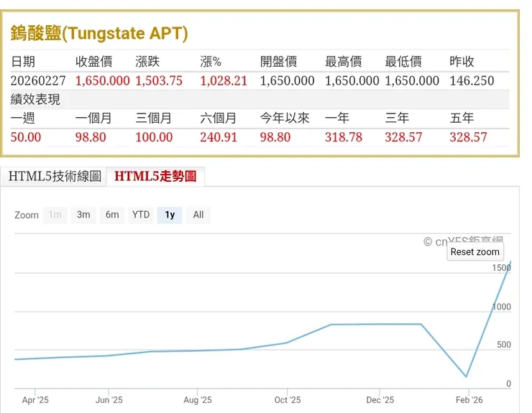
Task: Set chart zoom to 3m
Action: 83,214
